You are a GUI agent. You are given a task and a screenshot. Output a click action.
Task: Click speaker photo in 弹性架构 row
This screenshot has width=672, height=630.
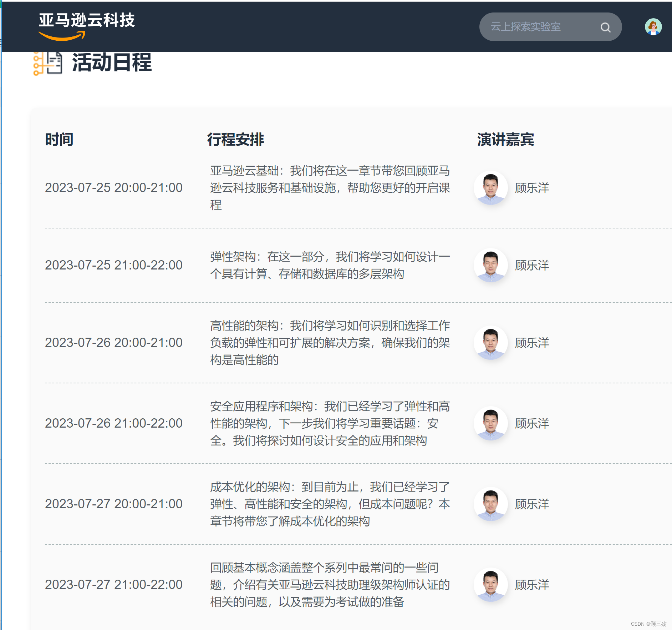[490, 265]
